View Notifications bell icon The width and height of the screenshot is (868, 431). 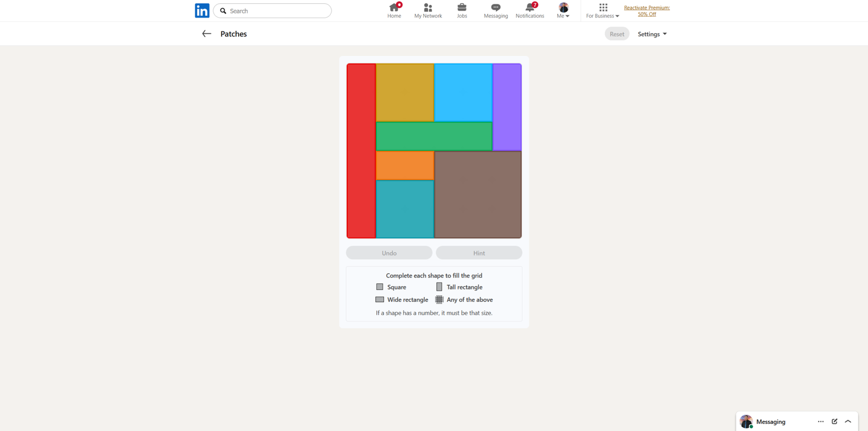(529, 8)
